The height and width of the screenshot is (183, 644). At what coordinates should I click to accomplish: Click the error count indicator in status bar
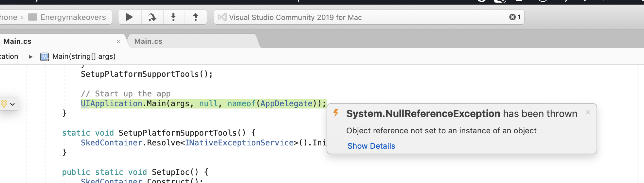click(x=515, y=17)
